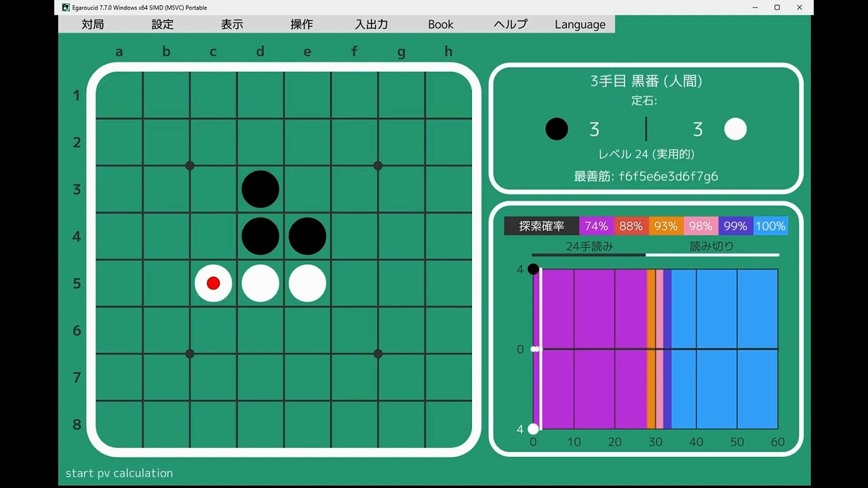
Task: Click the 88% search probability swatch
Action: 631,226
